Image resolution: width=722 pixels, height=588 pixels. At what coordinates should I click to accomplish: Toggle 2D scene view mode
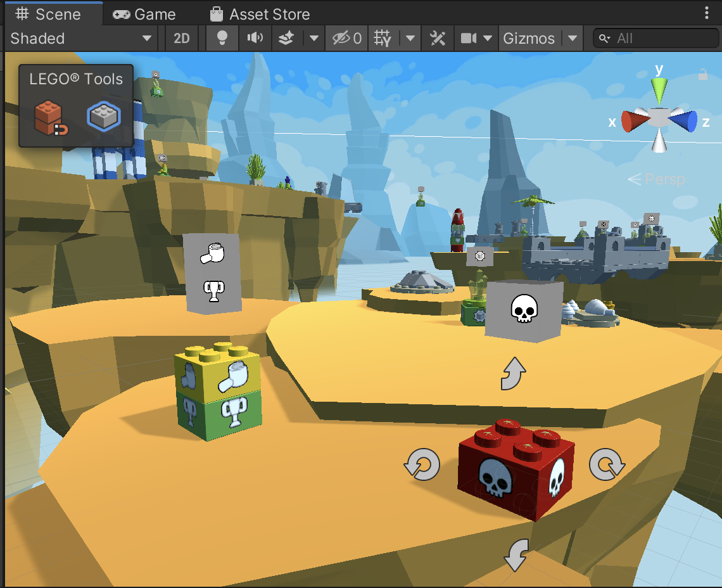182,39
